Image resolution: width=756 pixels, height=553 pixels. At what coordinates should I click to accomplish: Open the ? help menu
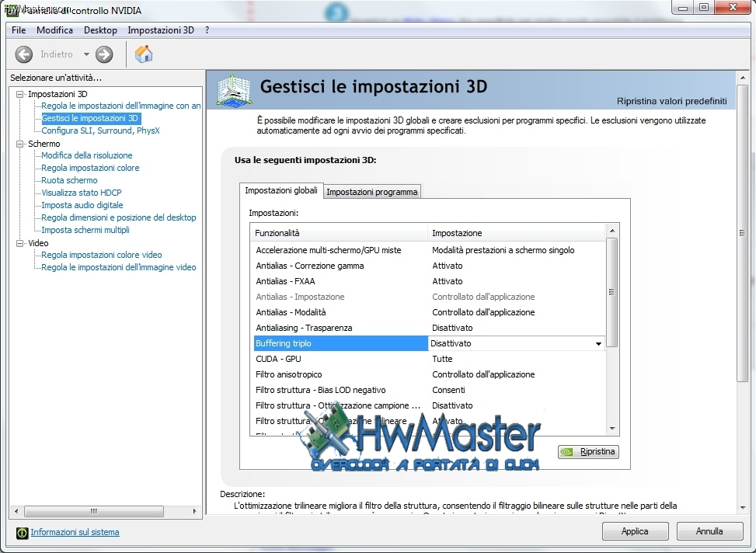click(207, 30)
